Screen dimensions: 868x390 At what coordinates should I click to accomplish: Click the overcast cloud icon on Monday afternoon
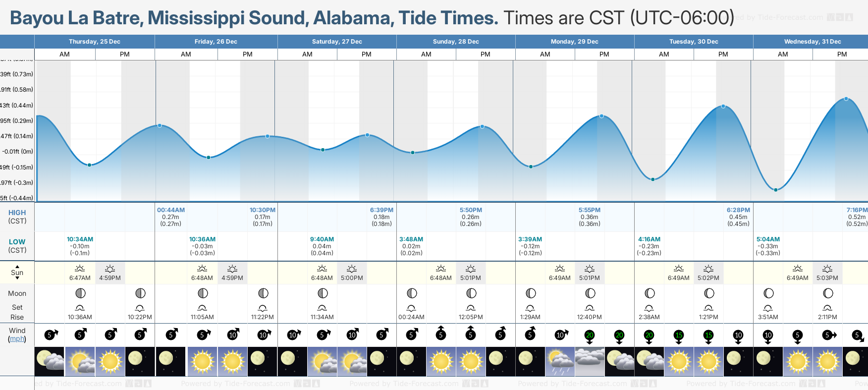tap(590, 361)
